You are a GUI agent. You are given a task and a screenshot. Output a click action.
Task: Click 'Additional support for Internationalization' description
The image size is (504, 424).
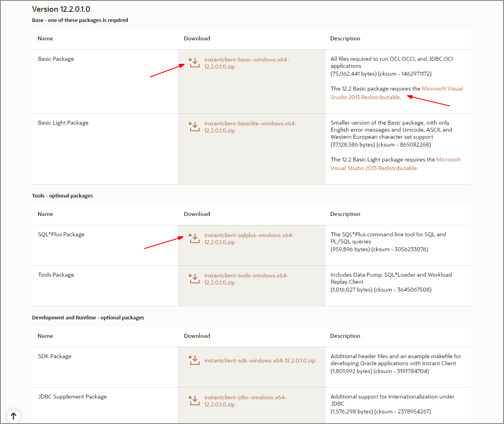392,400
